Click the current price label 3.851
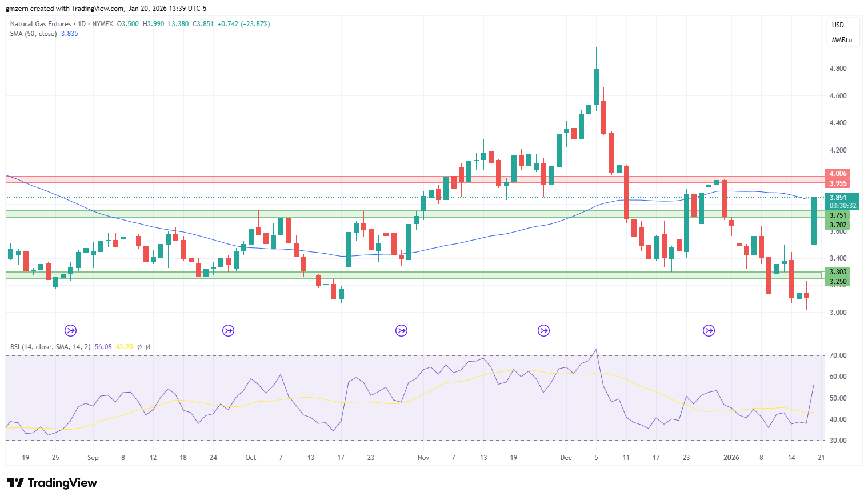868x500 pixels. pos(838,198)
